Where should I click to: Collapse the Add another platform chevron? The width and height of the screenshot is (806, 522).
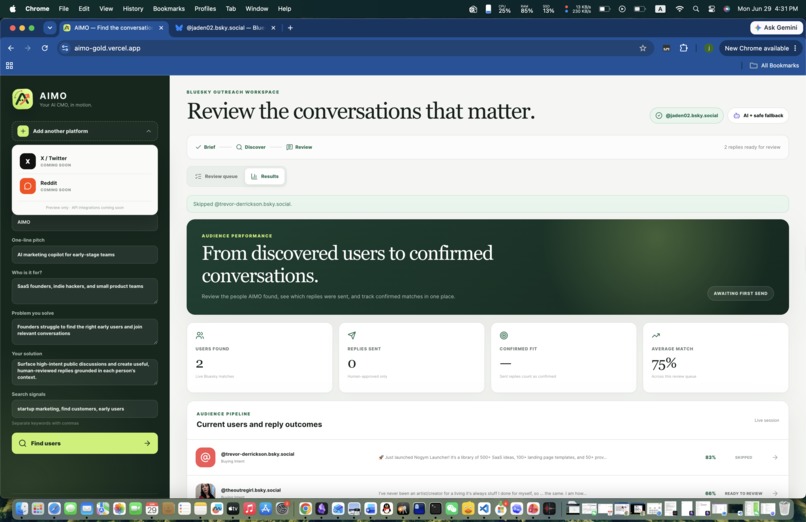click(x=149, y=131)
